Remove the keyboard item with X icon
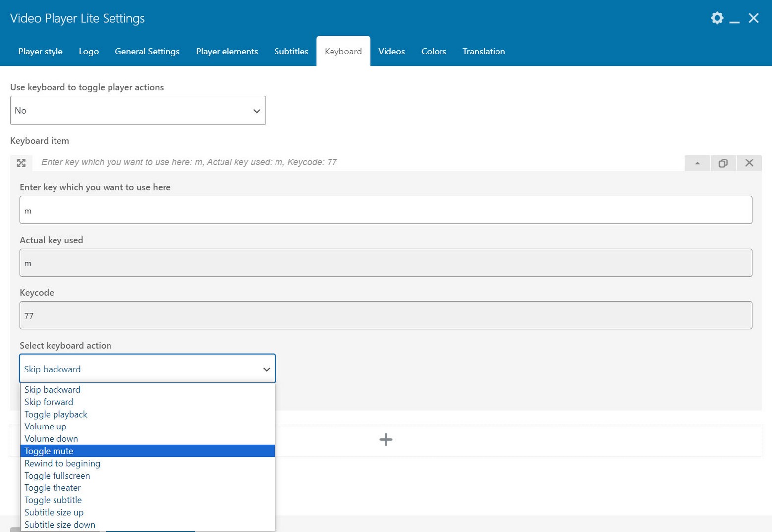Viewport: 772px width, 532px height. (749, 163)
